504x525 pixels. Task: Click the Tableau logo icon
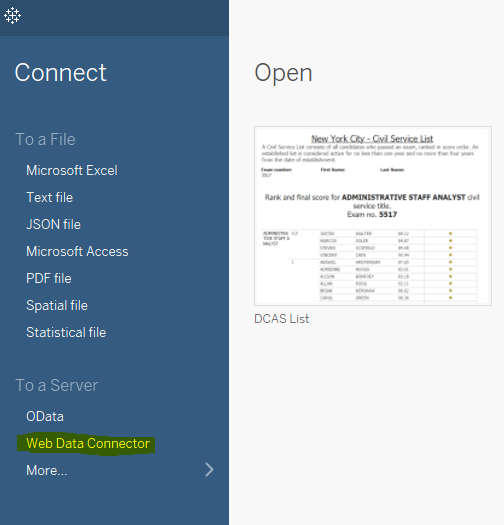12,15
